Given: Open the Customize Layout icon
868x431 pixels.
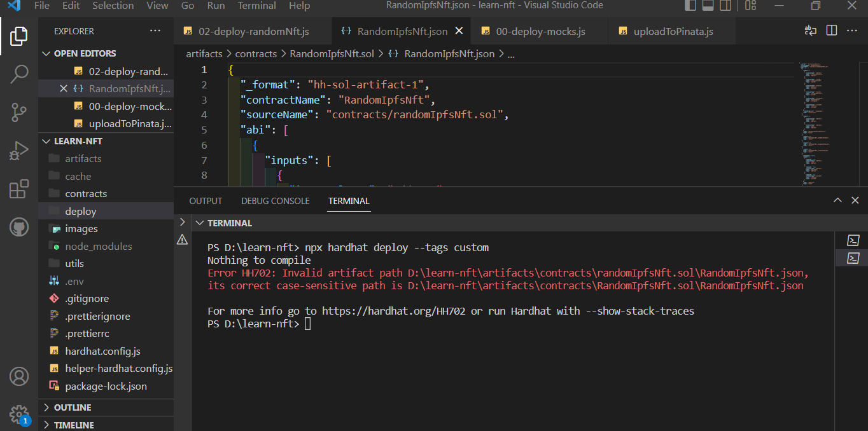Looking at the screenshot, I should pyautogui.click(x=750, y=6).
